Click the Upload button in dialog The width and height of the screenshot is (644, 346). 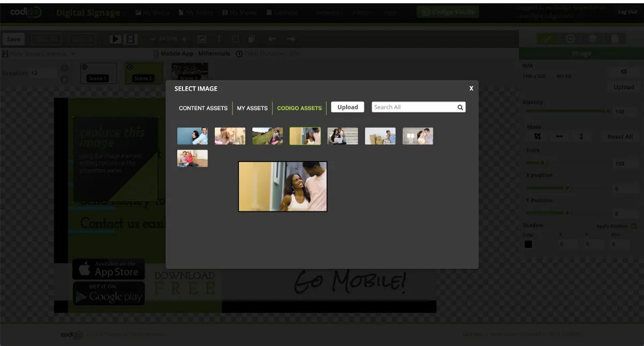(347, 107)
